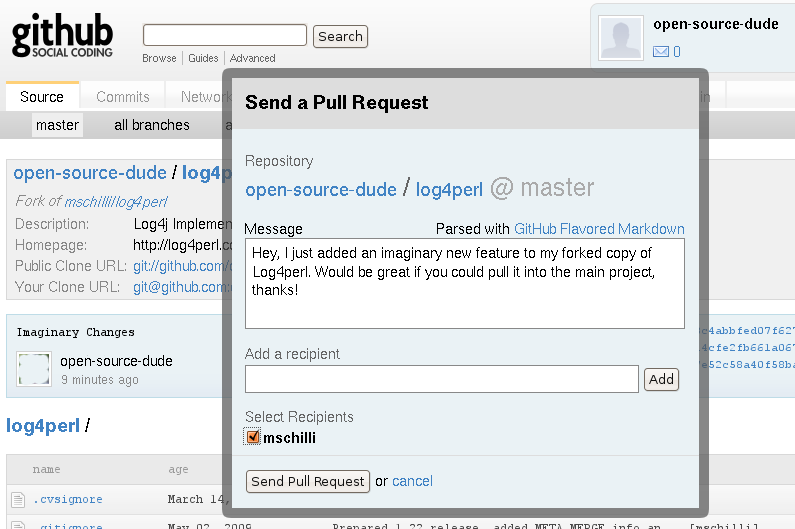Viewport: 795px width, 529px height.
Task: Open the http://log4perl homepage URL
Action: point(183,245)
